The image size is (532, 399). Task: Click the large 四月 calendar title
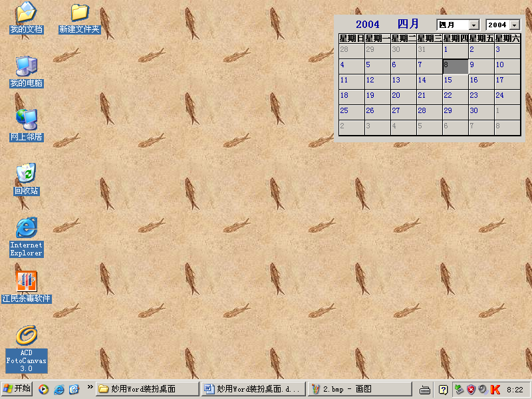point(408,24)
